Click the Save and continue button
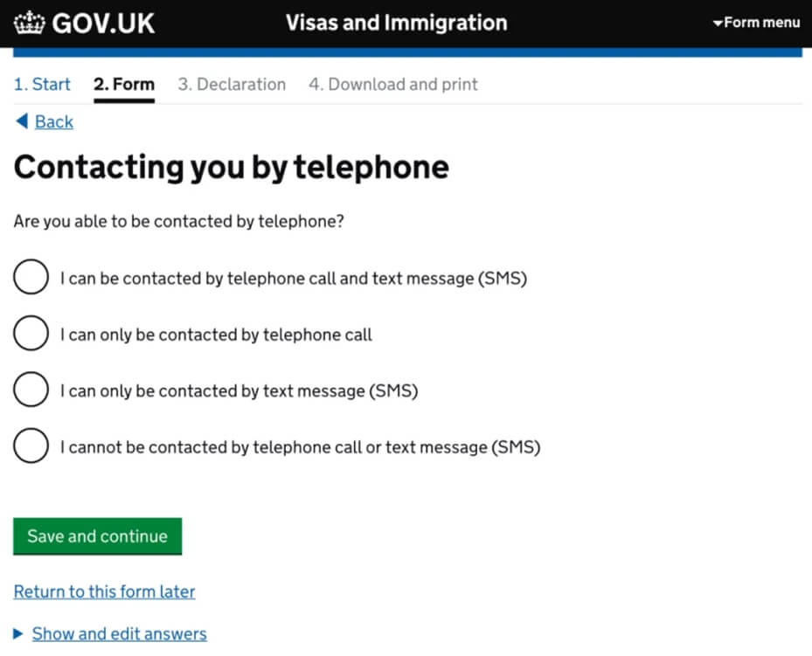Image resolution: width=812 pixels, height=656 pixels. point(97,536)
